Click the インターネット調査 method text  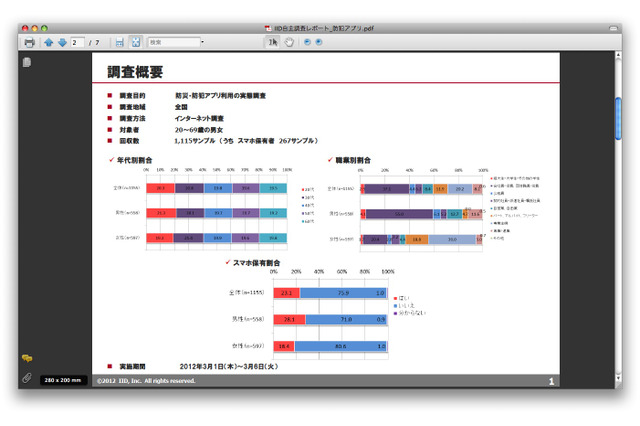pyautogui.click(x=199, y=118)
